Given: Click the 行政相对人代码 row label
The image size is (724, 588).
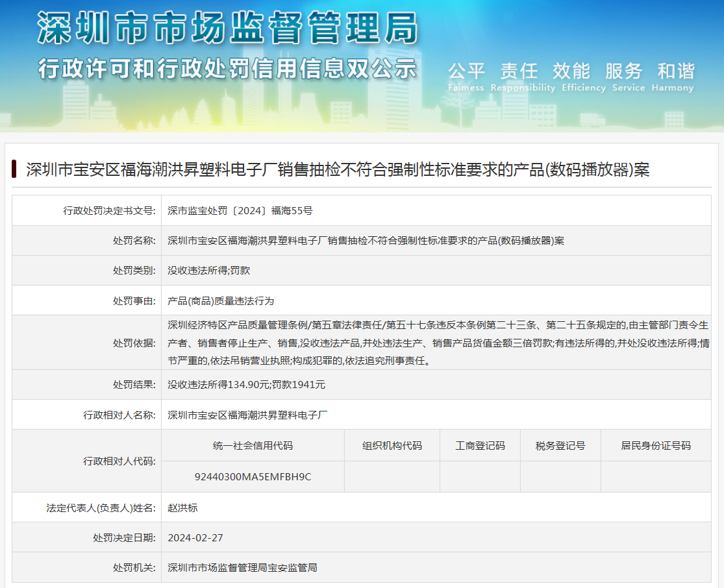Looking at the screenshot, I should (x=119, y=461).
